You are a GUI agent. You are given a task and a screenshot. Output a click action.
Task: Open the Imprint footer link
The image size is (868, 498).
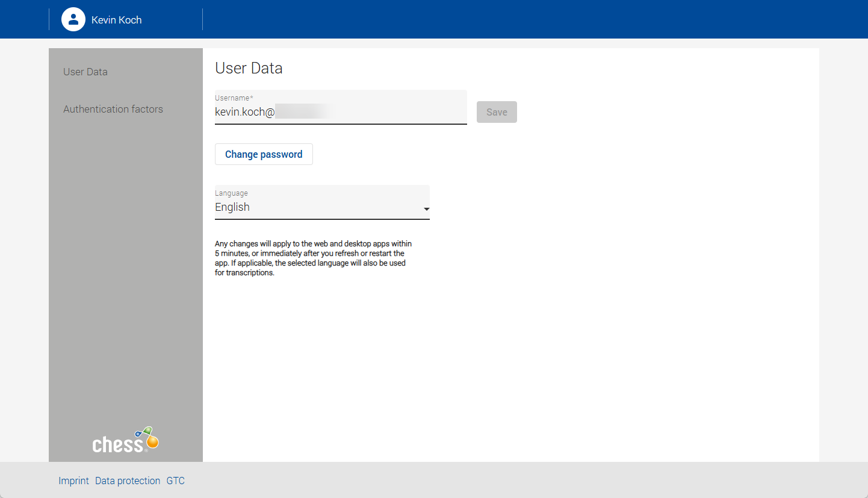point(73,481)
